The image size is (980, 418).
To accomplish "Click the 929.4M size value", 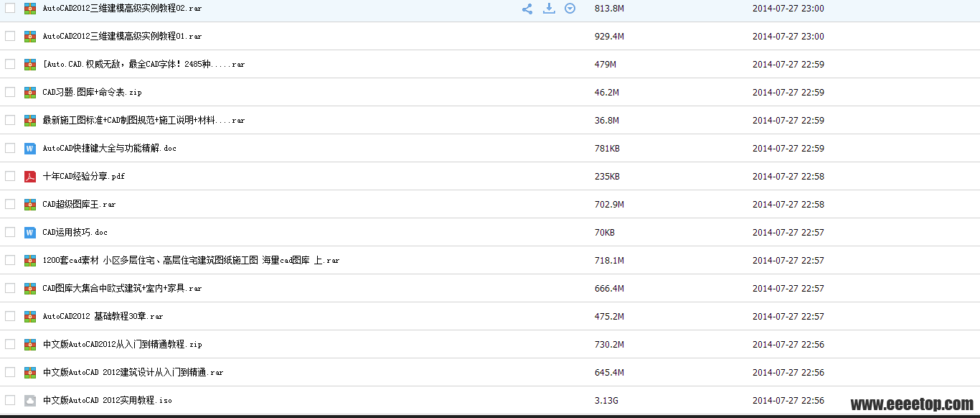I will pyautogui.click(x=609, y=37).
